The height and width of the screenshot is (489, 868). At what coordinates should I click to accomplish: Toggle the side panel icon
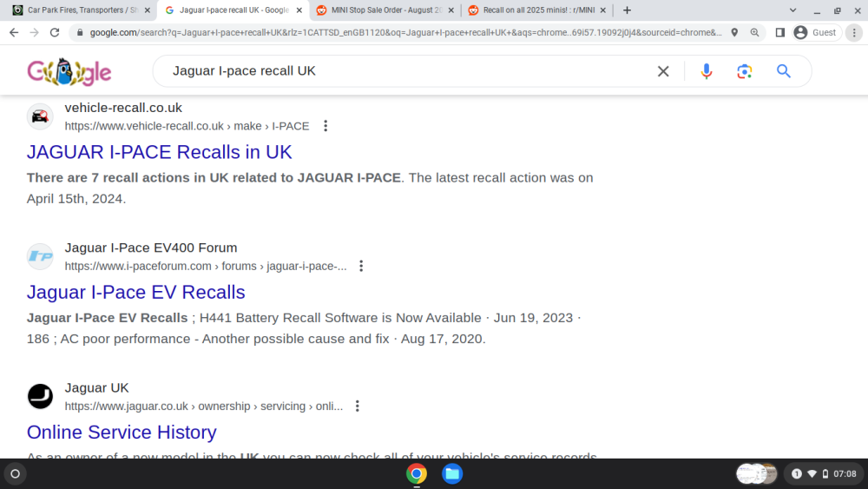click(x=780, y=33)
